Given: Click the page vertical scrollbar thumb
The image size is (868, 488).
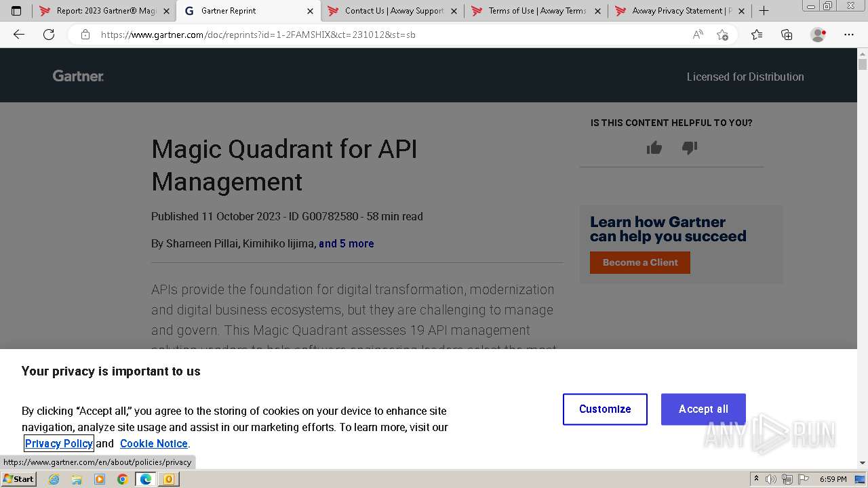Looking at the screenshot, I should [863, 65].
